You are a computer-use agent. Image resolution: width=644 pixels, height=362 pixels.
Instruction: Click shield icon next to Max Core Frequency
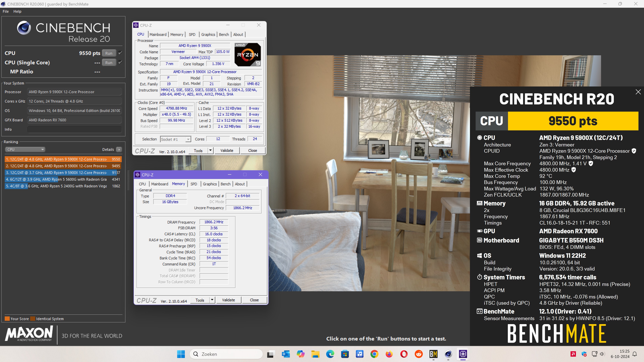click(x=591, y=164)
